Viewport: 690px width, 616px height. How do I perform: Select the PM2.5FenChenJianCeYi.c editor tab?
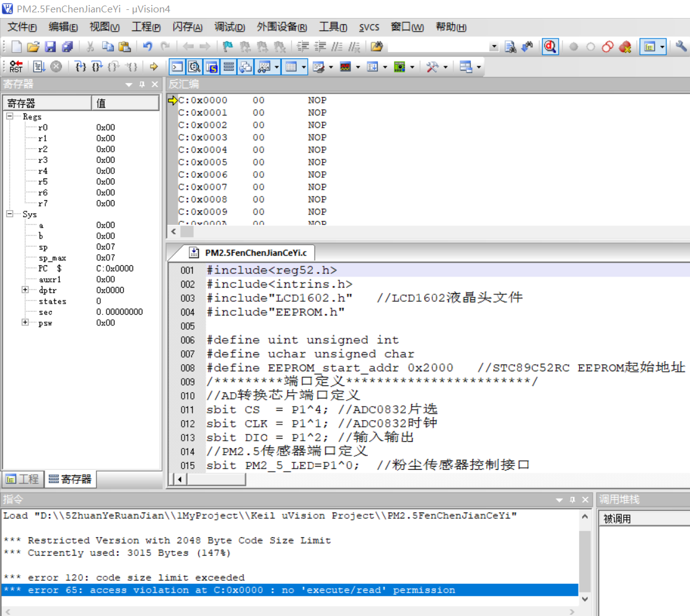[248, 253]
